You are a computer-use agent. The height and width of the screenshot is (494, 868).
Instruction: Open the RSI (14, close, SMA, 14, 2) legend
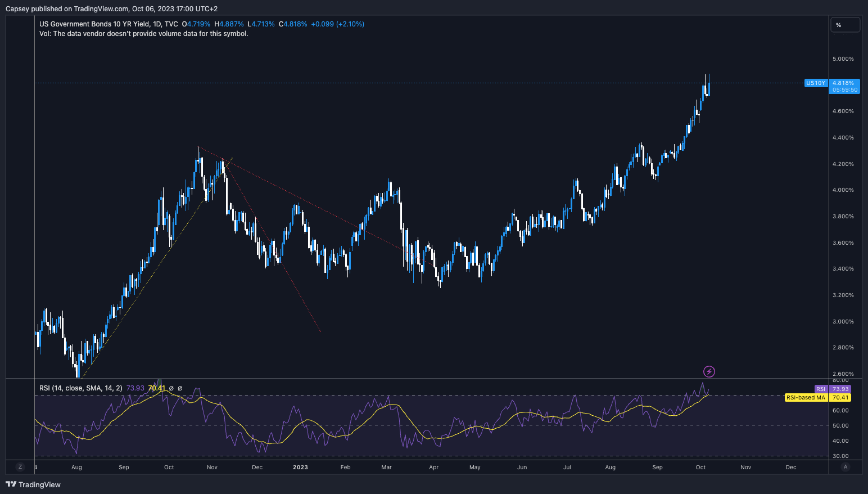click(80, 388)
